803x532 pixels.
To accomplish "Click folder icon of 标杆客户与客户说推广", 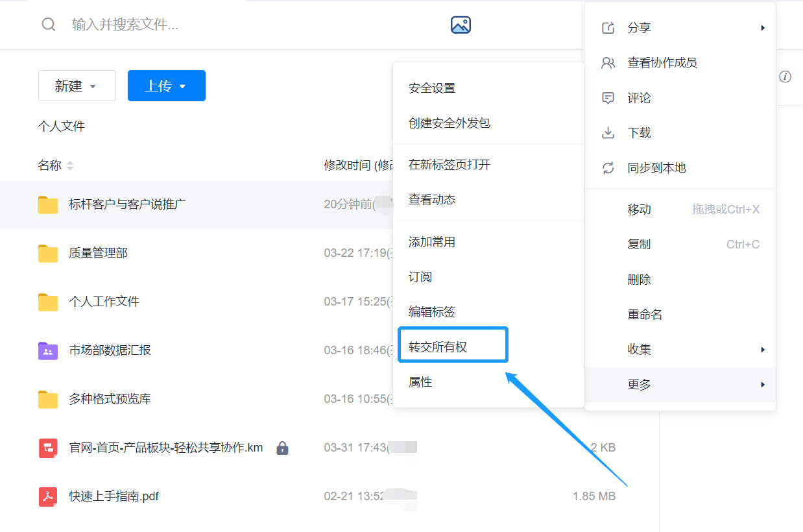I will point(48,205).
